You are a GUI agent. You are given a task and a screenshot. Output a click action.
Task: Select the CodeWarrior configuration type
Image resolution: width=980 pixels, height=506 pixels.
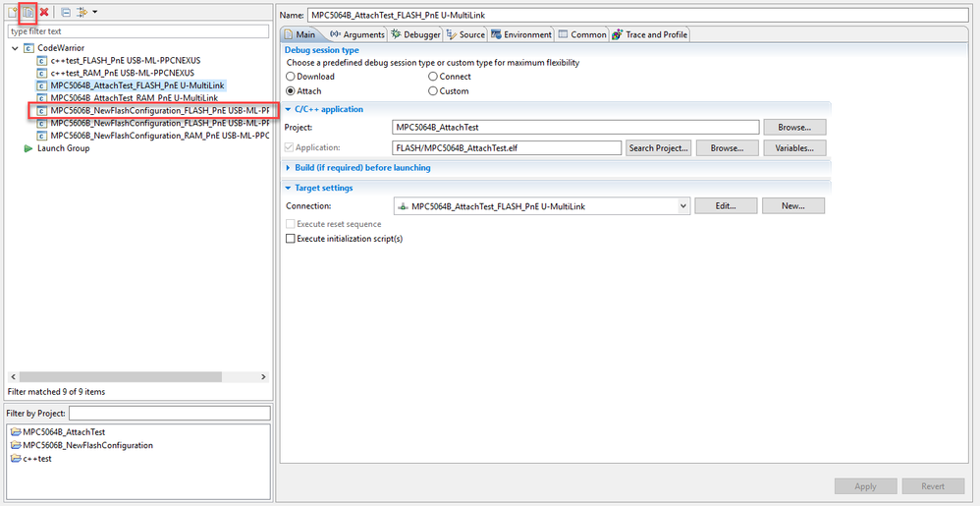[x=61, y=48]
